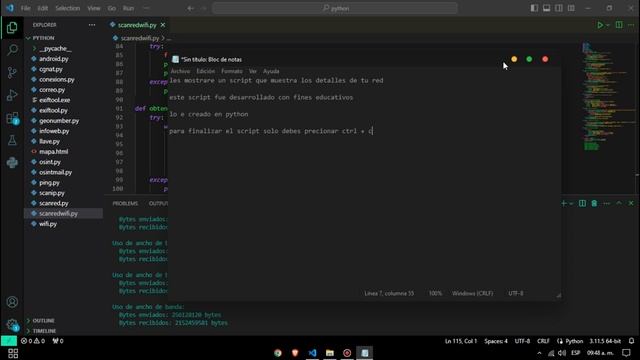This screenshot has height=360, width=640.
Task: Open the Extensions view
Action: point(12,118)
